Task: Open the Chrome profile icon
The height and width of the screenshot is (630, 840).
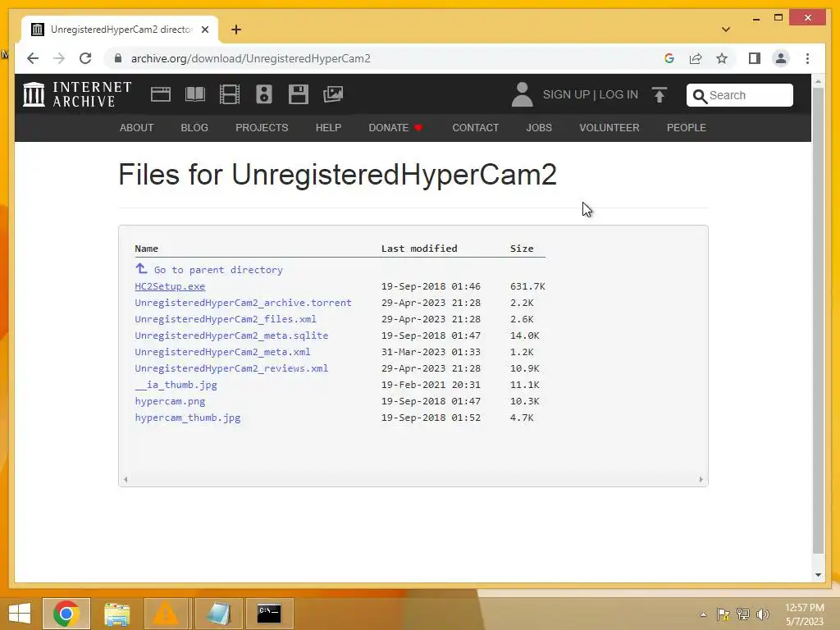Action: 781,58
